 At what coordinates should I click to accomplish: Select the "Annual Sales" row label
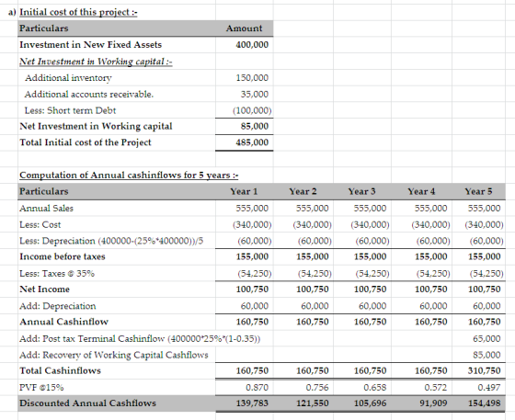pos(46,209)
